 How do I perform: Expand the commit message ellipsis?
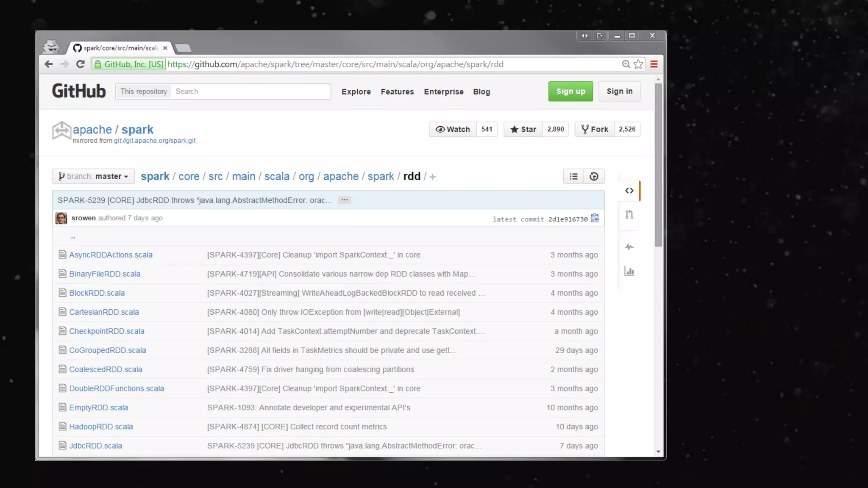click(345, 200)
